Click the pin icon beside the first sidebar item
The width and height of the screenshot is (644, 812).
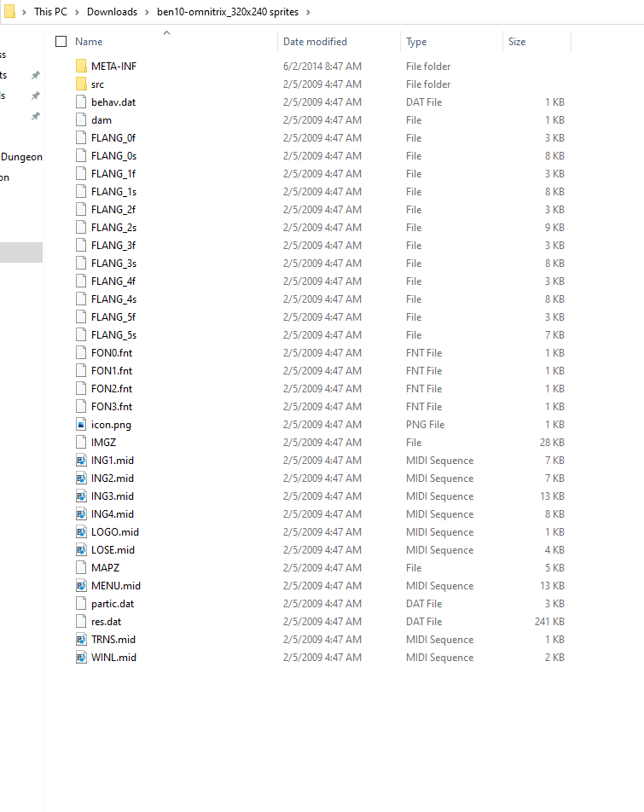tap(35, 75)
